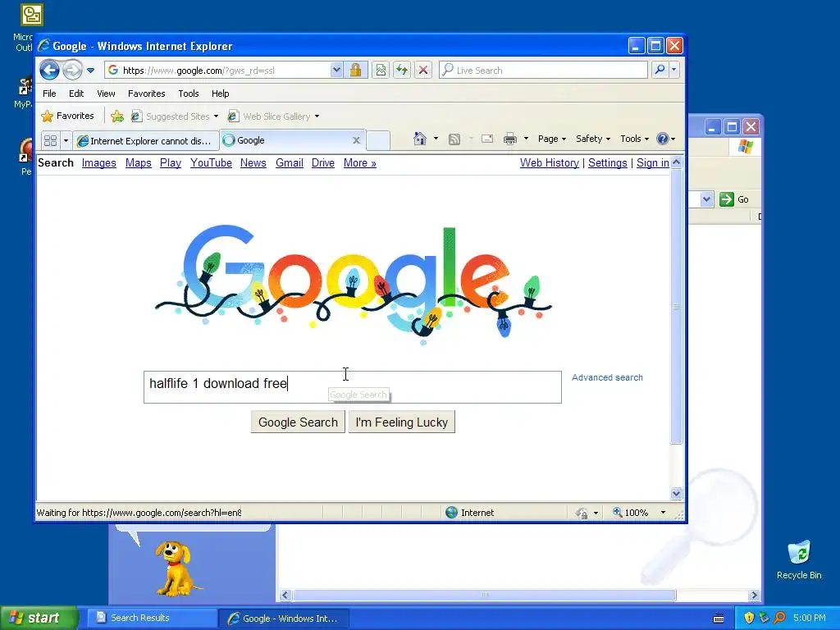
Task: Go back with the IE Back arrow
Action: (x=49, y=70)
